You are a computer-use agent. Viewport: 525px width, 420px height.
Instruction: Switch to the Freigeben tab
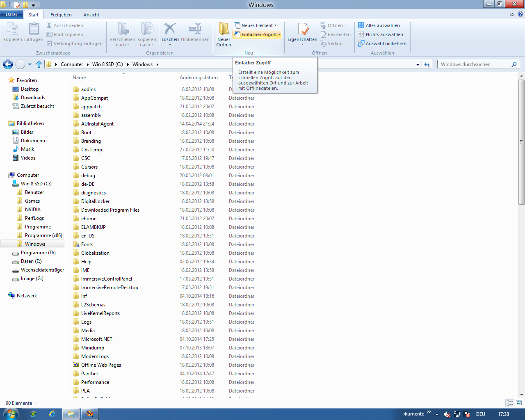click(61, 15)
